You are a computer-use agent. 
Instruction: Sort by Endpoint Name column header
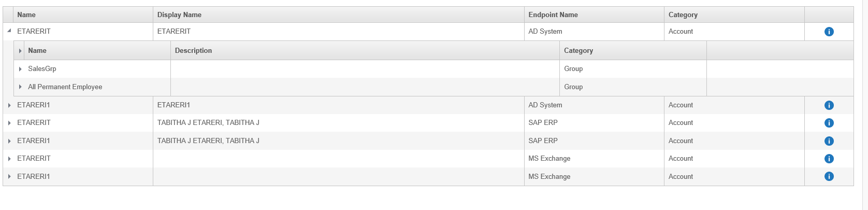553,15
